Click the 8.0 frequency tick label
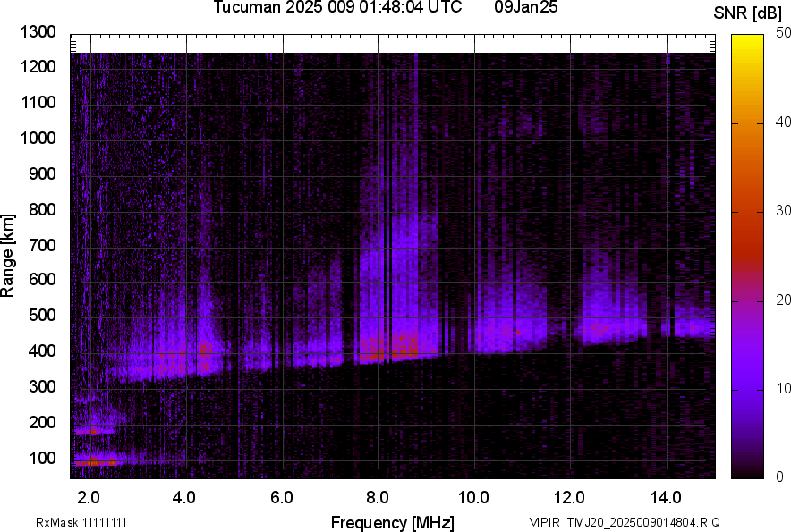The height and width of the screenshot is (532, 791). tap(377, 497)
